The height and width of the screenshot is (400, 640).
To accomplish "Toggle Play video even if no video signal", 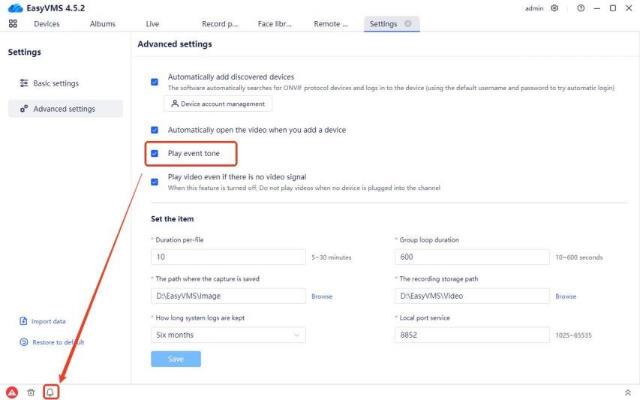I will click(155, 181).
